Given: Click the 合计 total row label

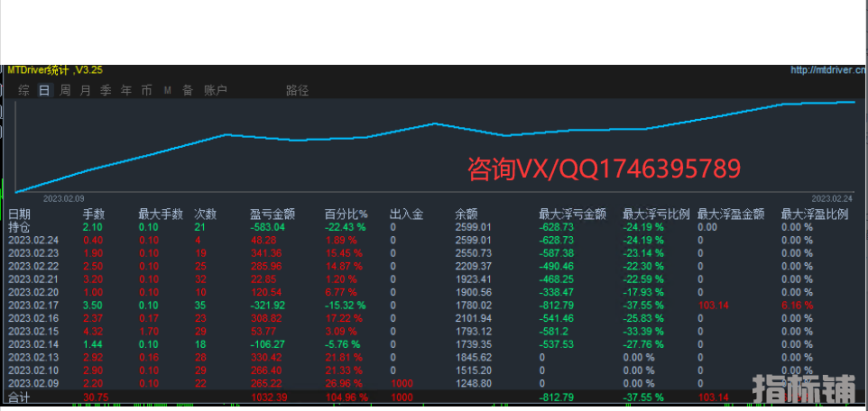Looking at the screenshot, I should click(x=19, y=397).
